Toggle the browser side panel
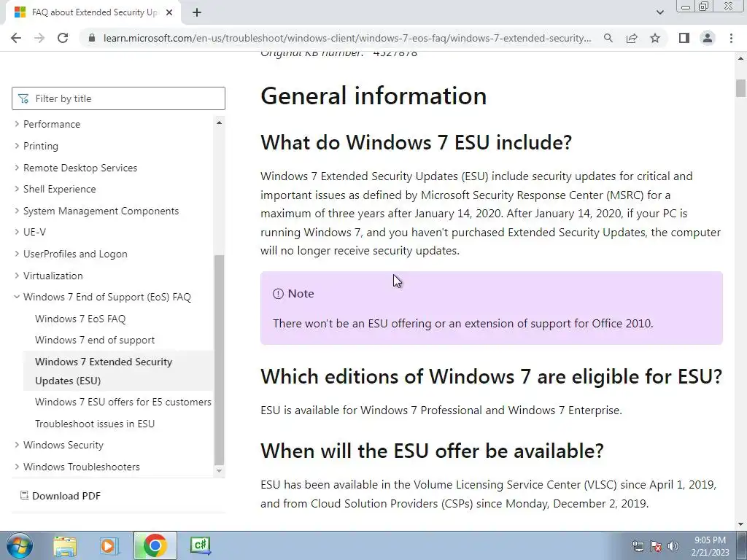Viewport: 747px width, 560px height. coord(684,38)
